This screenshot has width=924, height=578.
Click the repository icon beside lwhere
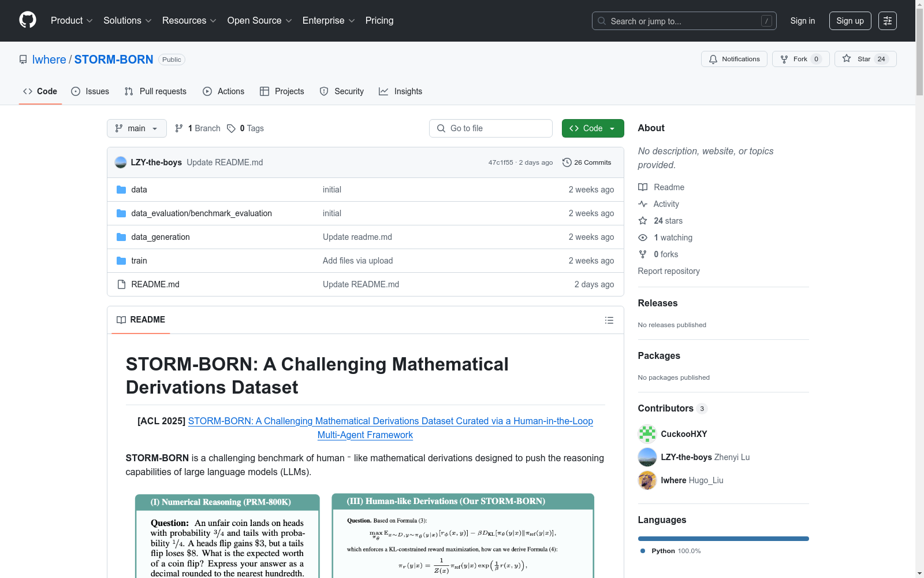pyautogui.click(x=23, y=60)
